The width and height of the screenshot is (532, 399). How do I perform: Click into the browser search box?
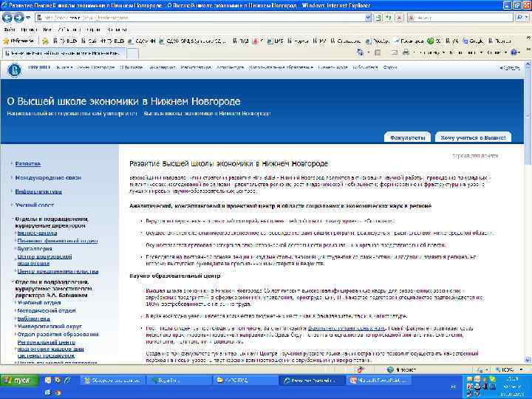pyautogui.click(x=461, y=18)
